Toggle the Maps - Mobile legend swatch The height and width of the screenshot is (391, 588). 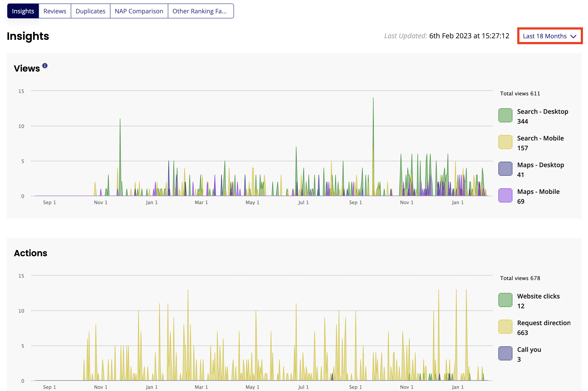(505, 195)
